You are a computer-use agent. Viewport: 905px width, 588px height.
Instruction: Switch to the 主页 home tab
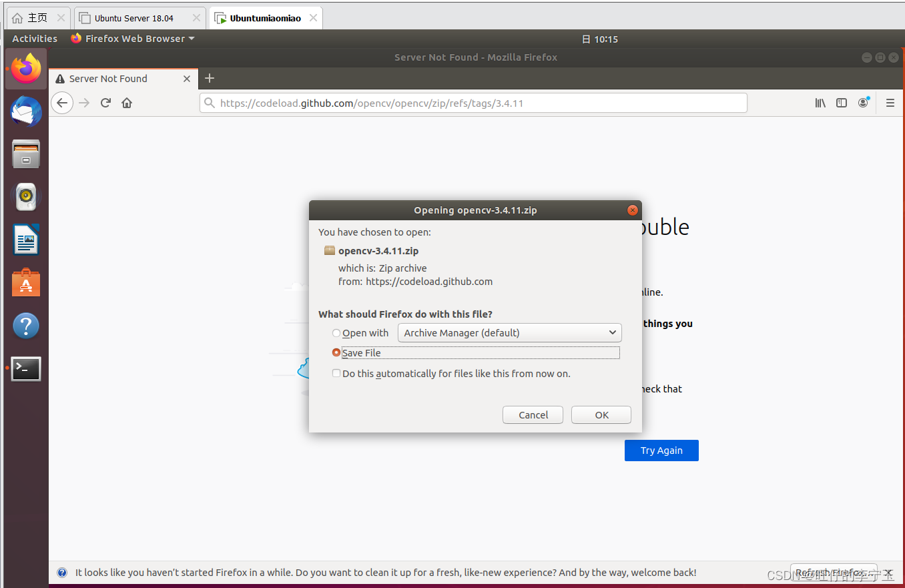(x=37, y=18)
